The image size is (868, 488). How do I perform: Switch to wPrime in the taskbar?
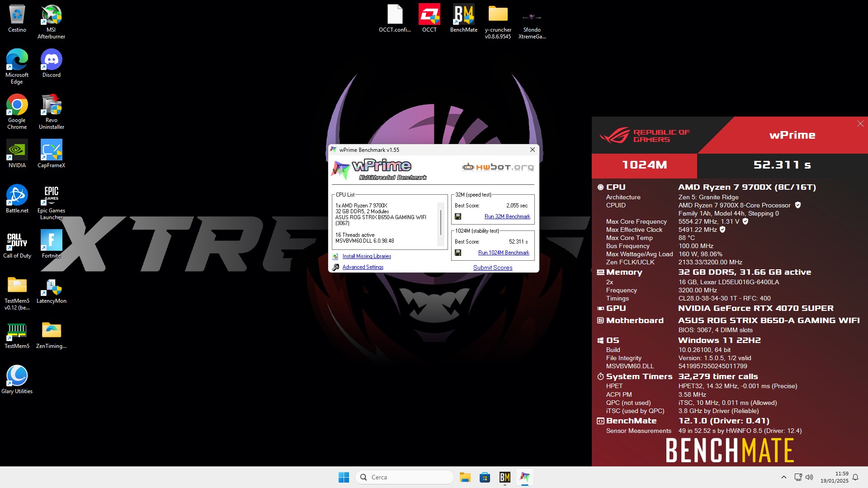coord(524,477)
